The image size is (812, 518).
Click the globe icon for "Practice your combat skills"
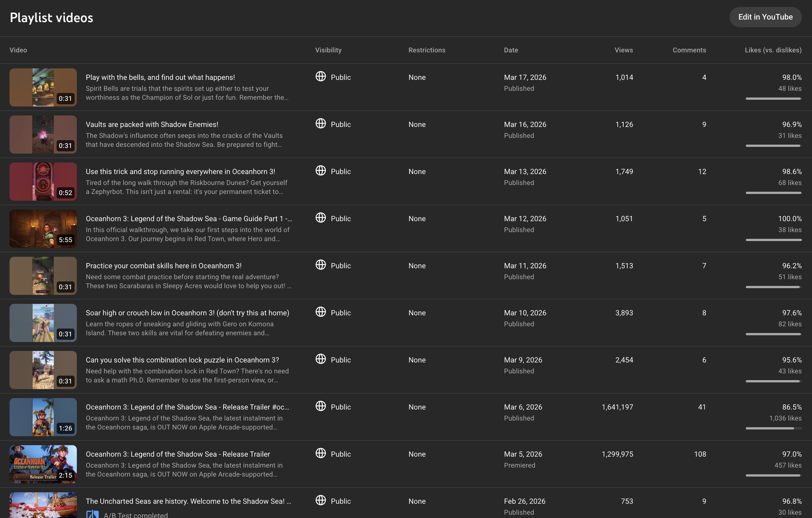point(321,265)
